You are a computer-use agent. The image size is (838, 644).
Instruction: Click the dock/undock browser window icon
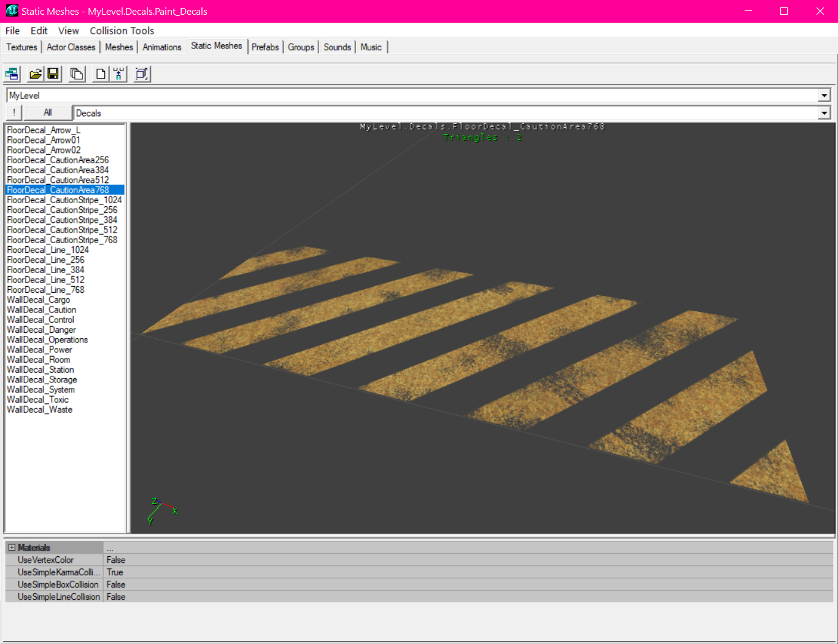tap(12, 74)
